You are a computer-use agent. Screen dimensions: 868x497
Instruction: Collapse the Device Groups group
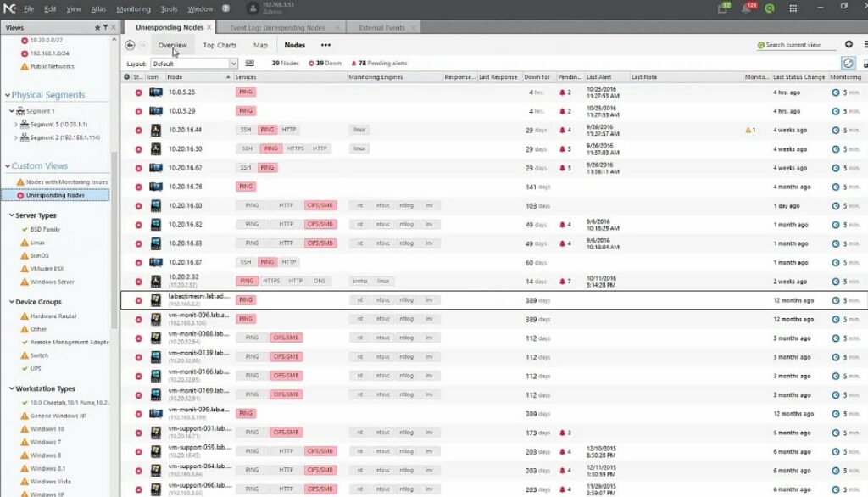pos(12,302)
